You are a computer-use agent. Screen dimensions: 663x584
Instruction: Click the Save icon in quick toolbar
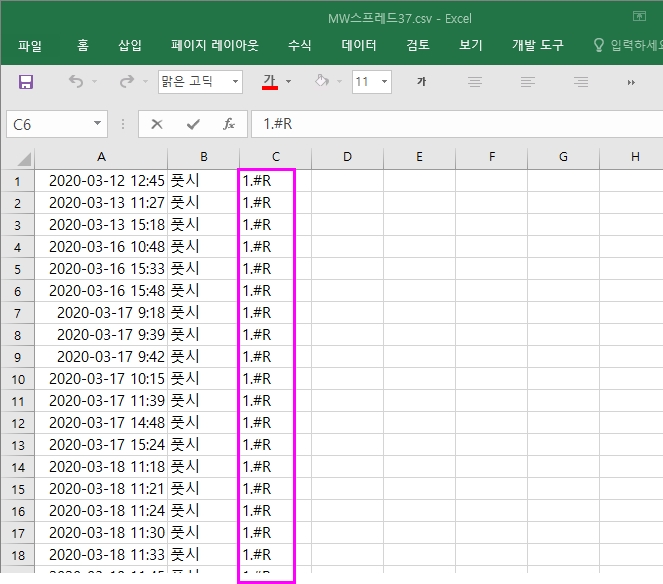coord(26,82)
